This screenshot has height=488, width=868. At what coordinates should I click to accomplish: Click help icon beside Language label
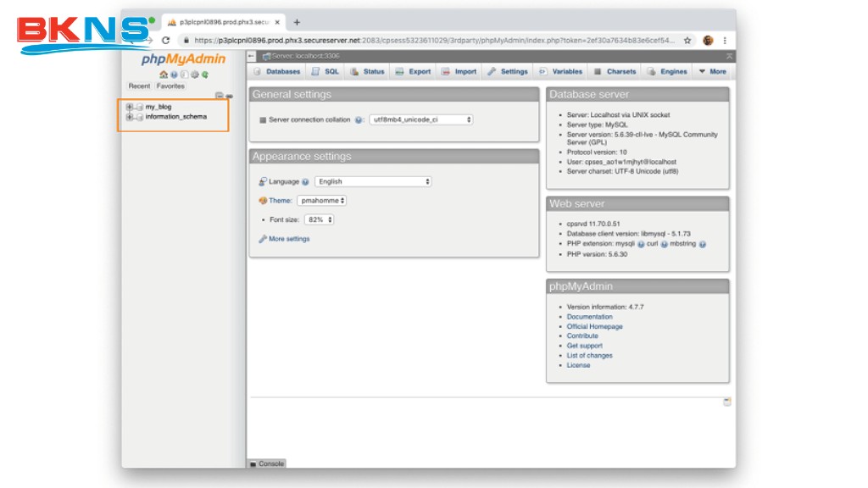tap(305, 182)
